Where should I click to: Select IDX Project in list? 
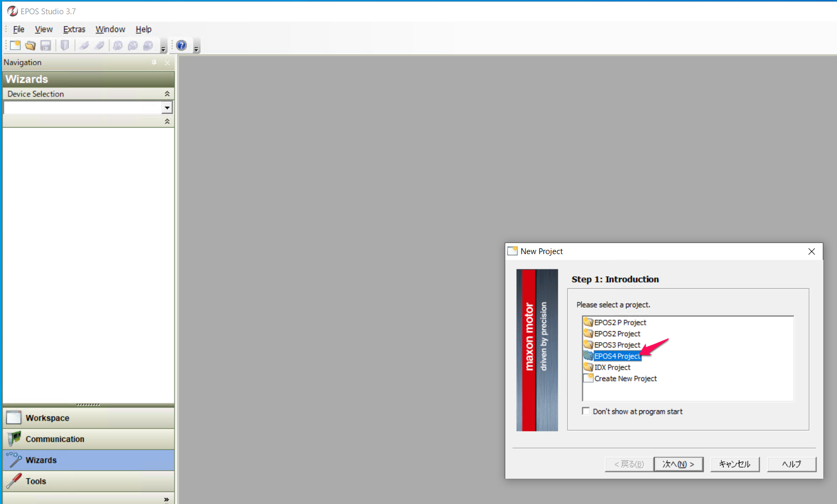coord(612,367)
